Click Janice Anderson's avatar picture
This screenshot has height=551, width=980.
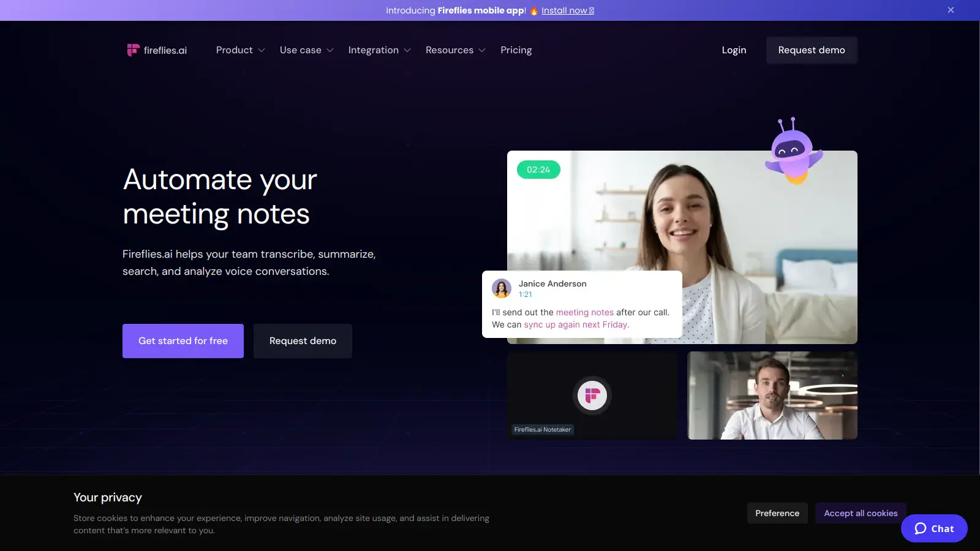tap(502, 288)
